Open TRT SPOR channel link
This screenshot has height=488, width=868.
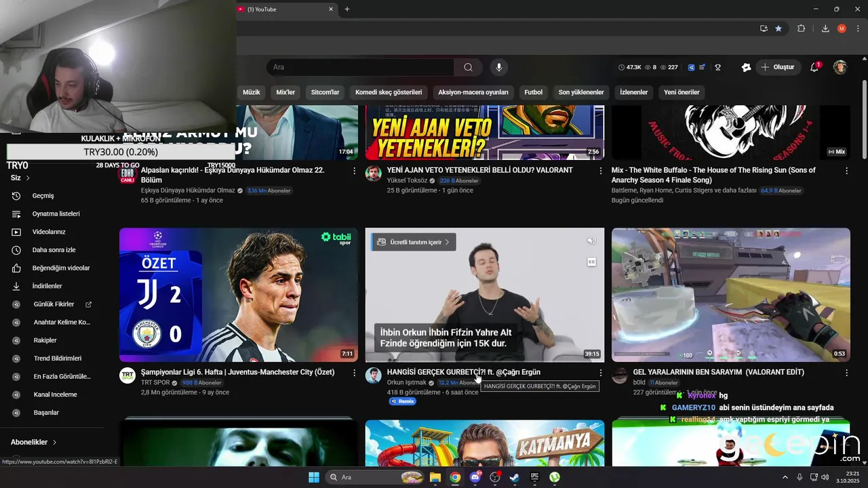tap(155, 382)
